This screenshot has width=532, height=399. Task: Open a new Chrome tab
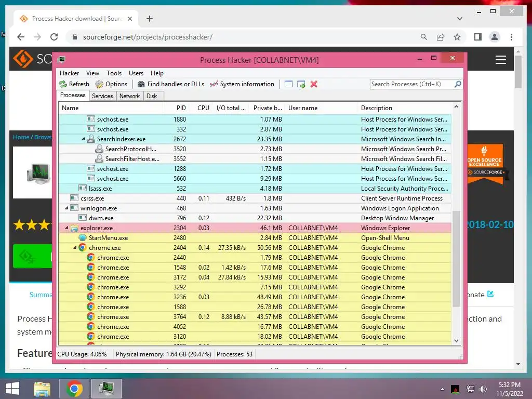coord(150,19)
